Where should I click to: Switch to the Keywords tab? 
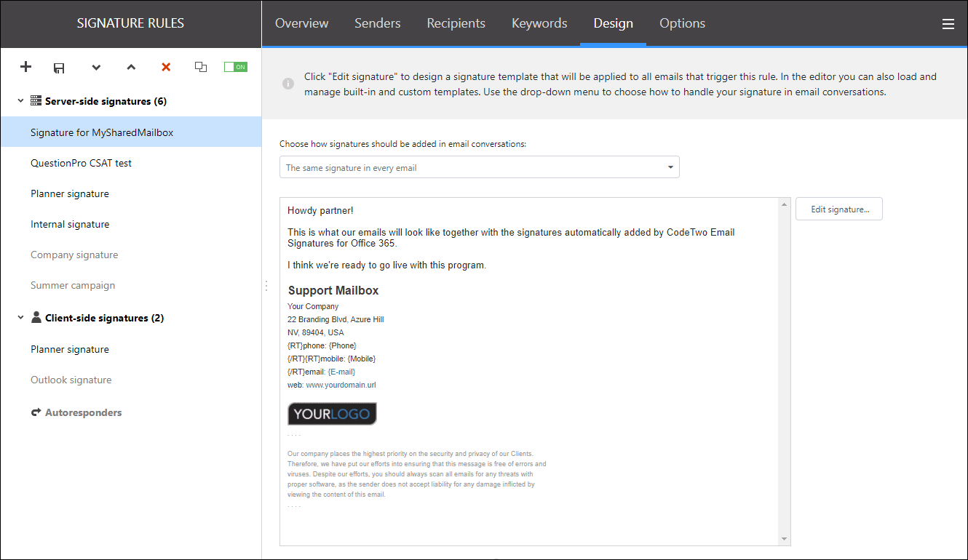point(539,23)
